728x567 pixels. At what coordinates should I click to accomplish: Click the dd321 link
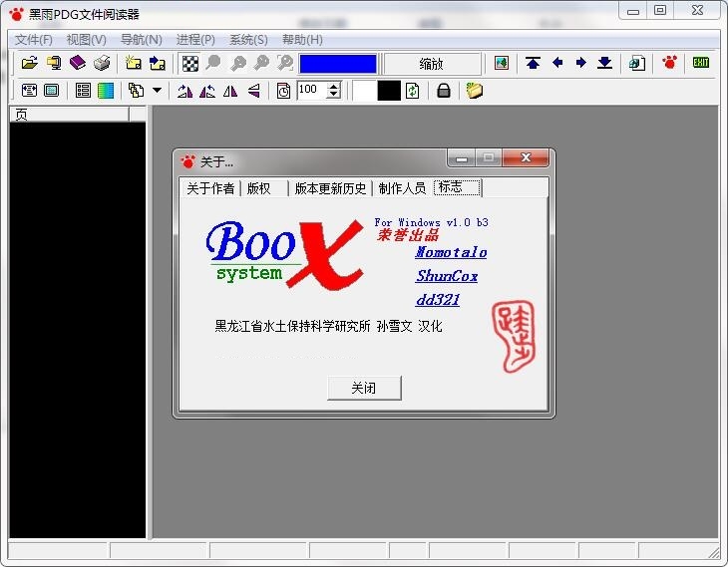(x=438, y=300)
